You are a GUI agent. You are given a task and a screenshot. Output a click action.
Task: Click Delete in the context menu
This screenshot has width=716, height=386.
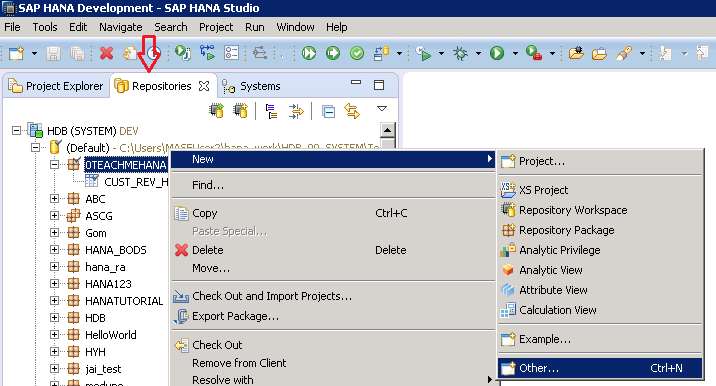coord(333,250)
